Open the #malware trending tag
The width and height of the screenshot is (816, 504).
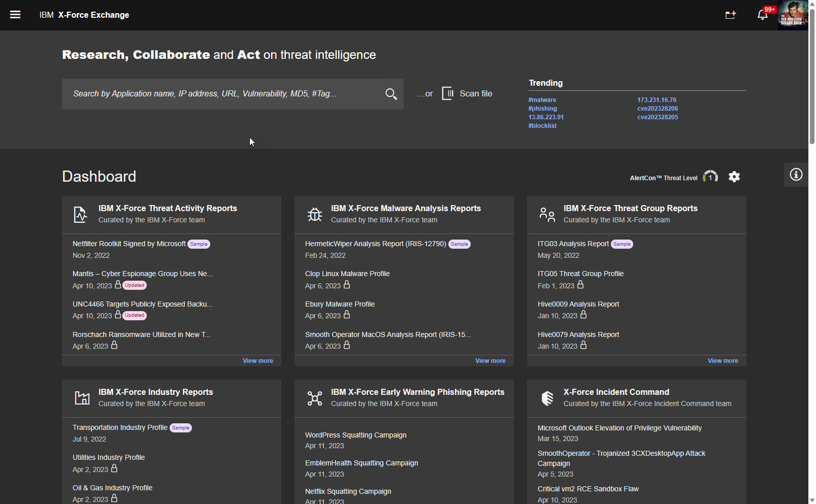pos(542,100)
